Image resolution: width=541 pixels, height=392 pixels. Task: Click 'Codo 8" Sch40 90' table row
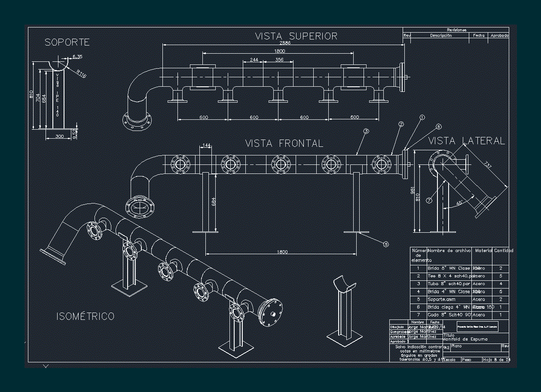(x=460, y=315)
